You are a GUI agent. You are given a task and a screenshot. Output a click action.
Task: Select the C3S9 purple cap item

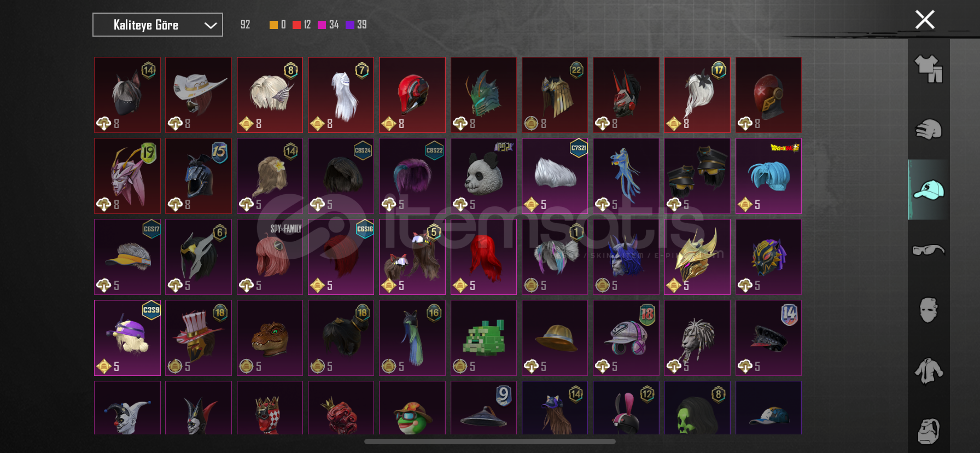[127, 338]
